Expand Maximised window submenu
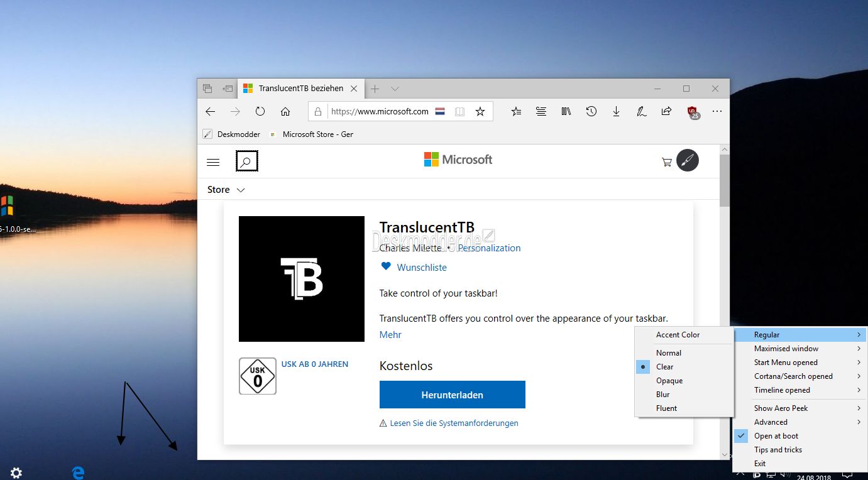The image size is (868, 480). (800, 349)
